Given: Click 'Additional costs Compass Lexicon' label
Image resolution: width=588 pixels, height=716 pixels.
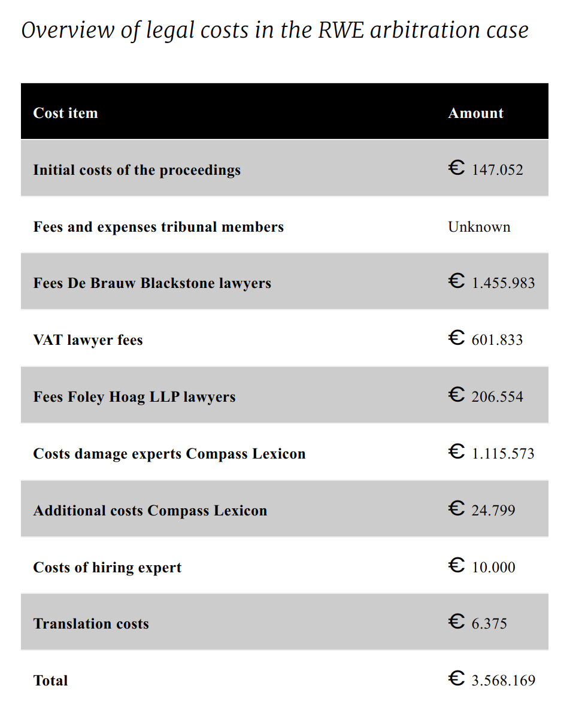Looking at the screenshot, I should point(150,510).
